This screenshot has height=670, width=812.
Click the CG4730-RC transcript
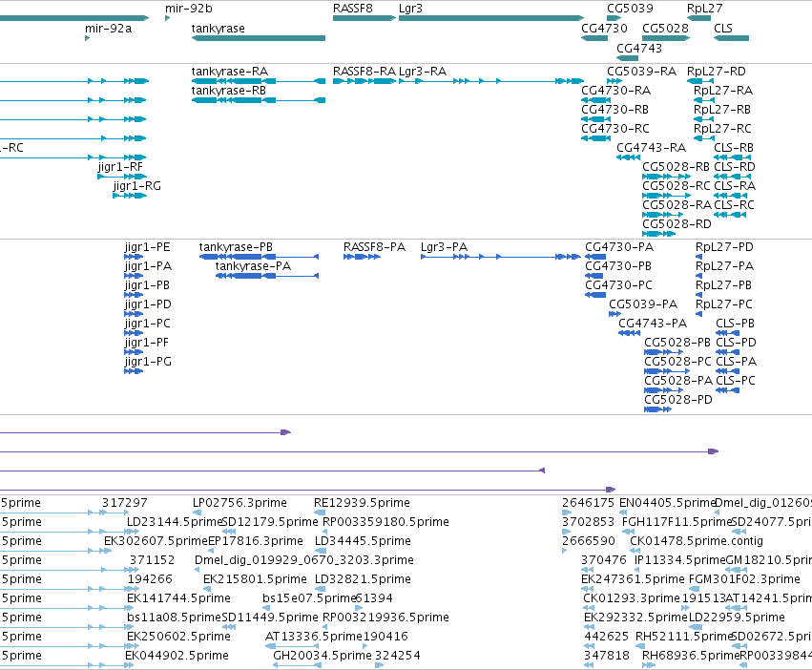point(595,139)
